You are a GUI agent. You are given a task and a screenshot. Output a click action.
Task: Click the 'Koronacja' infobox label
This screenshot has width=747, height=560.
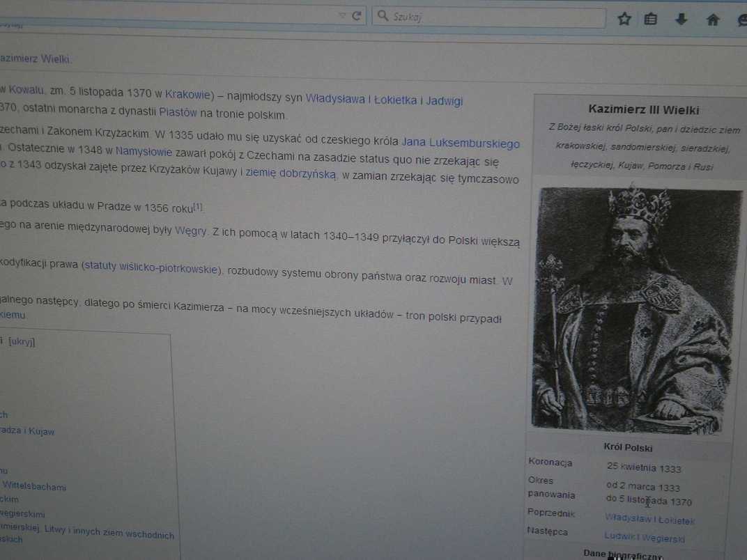pos(550,462)
